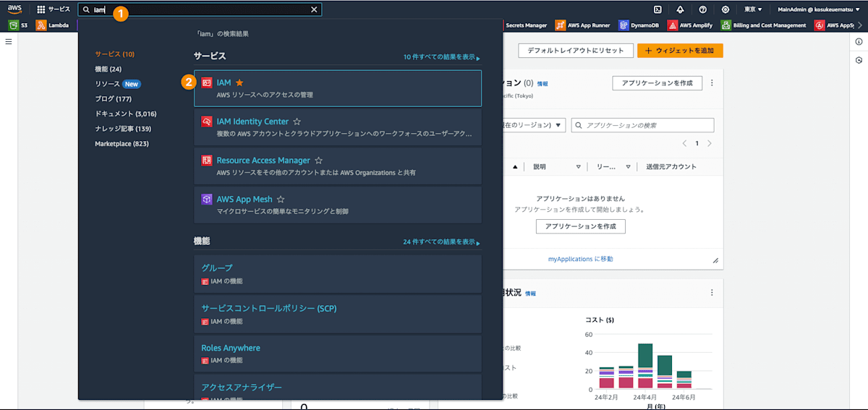Open the notifications bell
Screen dimensions: 868x410
pos(680,9)
